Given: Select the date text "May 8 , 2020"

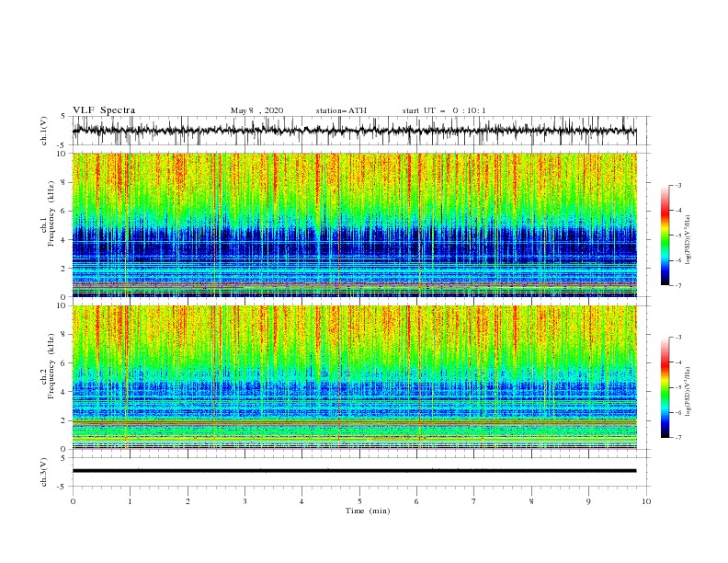Looking at the screenshot, I should click(256, 110).
